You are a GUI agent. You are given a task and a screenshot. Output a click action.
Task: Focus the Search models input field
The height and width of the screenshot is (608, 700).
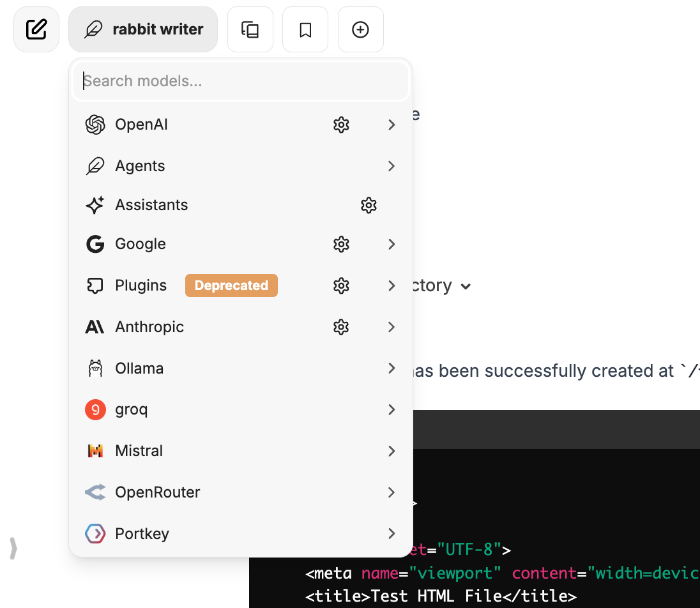tap(241, 81)
